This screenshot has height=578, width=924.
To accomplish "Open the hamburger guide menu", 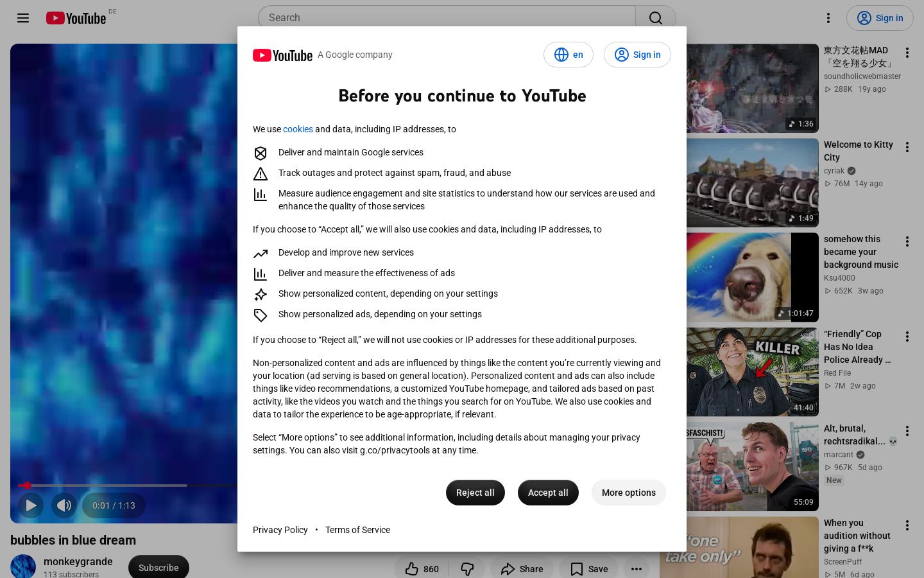I will (23, 18).
